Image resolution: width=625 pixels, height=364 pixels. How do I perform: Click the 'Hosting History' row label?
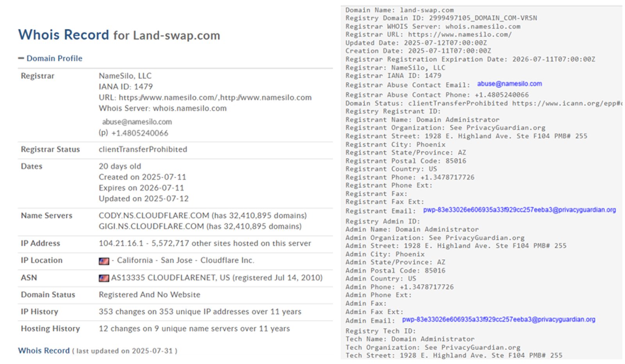coord(50,329)
